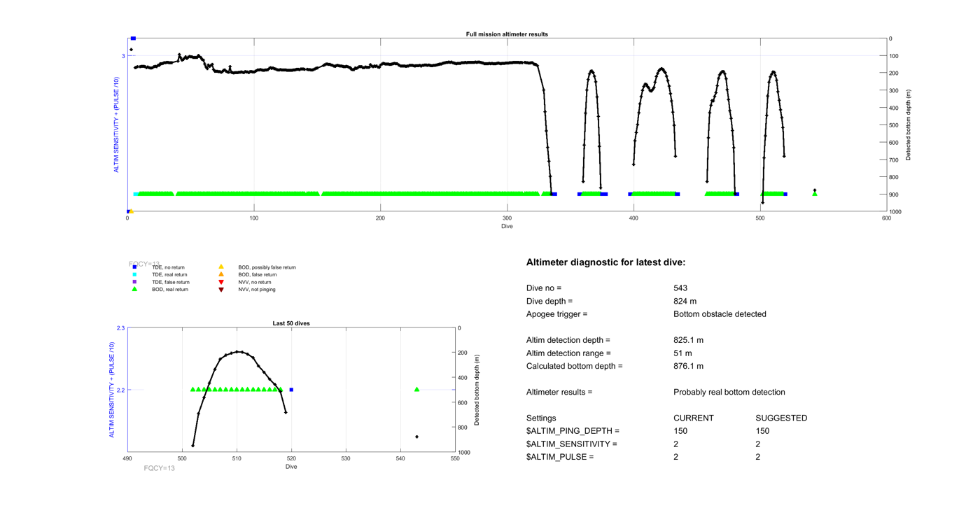Viewport: 980px width, 508px height.
Task: Click the dive number value '543'
Action: coord(680,288)
